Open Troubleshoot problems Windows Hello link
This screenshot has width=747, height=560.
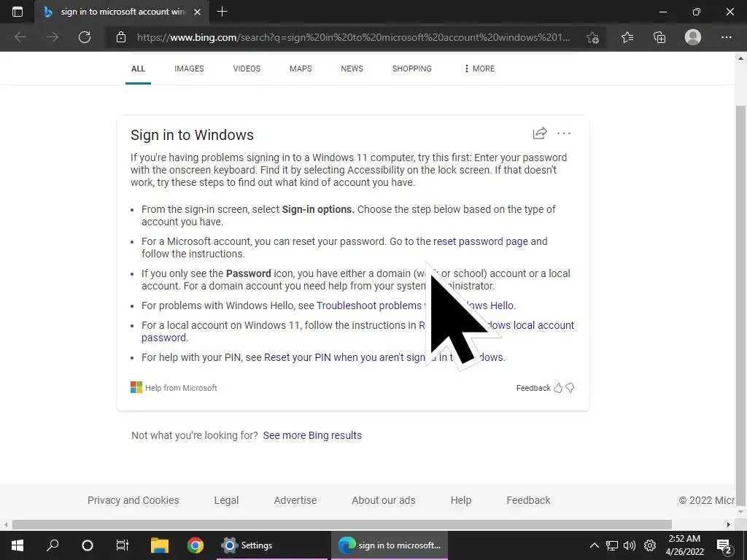(416, 306)
